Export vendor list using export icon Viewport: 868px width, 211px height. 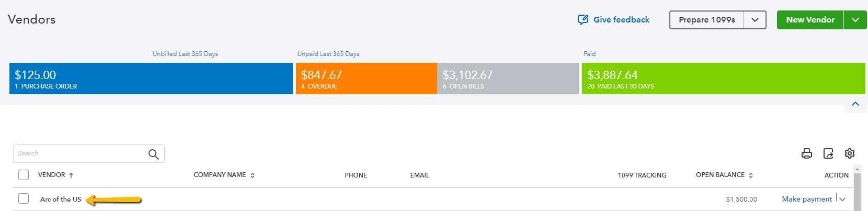point(828,153)
